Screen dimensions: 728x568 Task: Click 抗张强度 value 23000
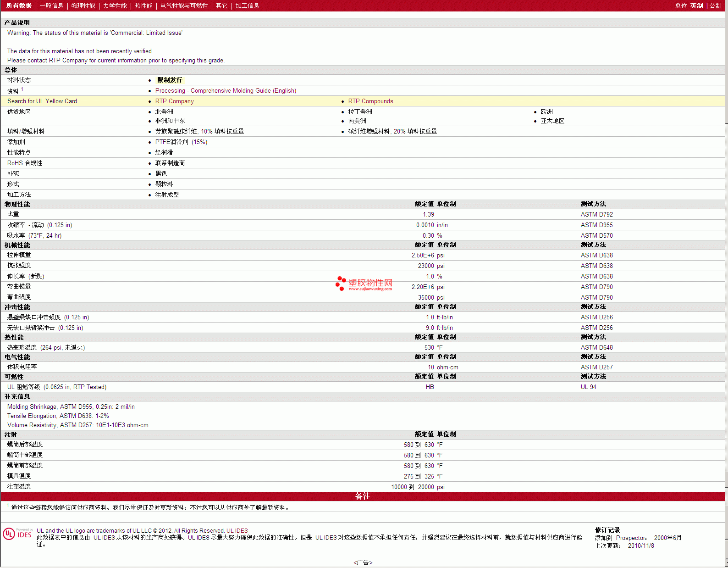(426, 266)
